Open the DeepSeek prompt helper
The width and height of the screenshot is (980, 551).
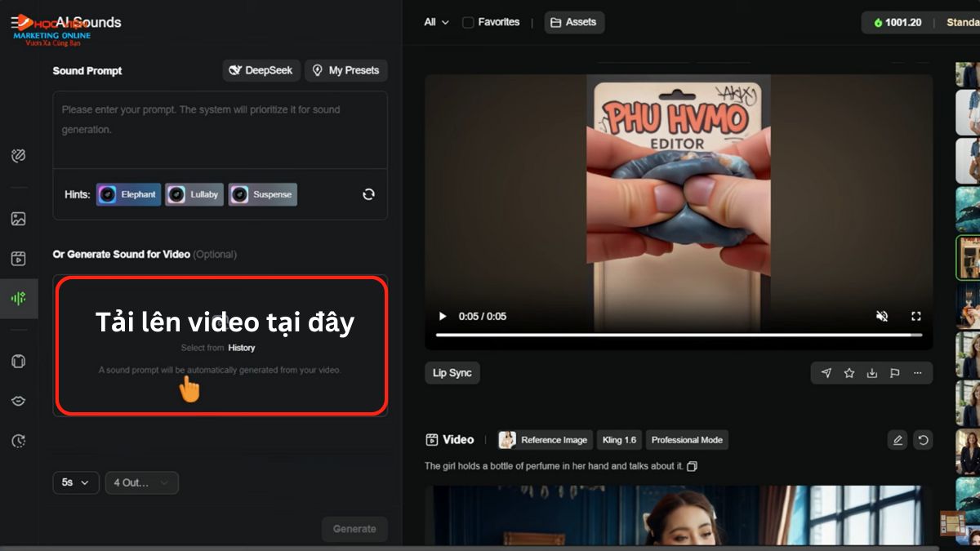click(261, 70)
